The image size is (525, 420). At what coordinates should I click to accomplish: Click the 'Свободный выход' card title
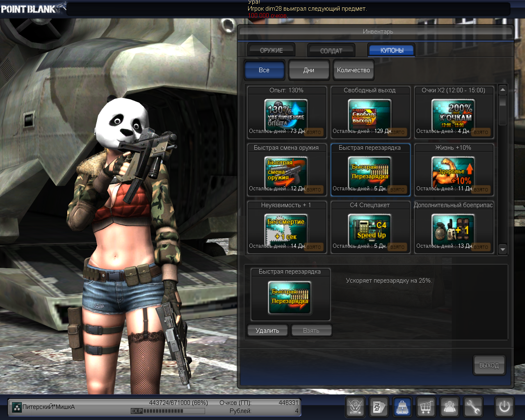[370, 90]
